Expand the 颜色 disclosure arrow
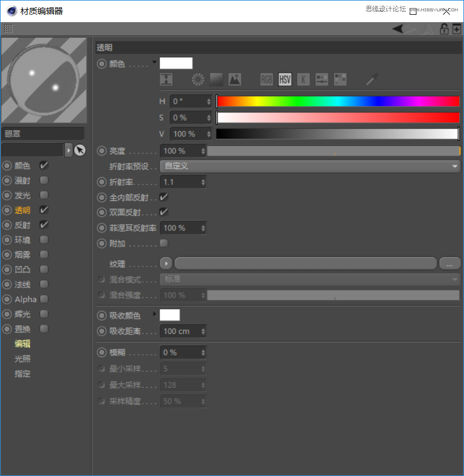 [x=154, y=63]
